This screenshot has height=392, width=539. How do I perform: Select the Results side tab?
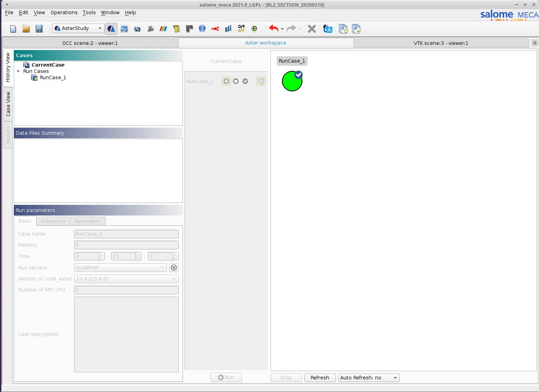(x=8, y=135)
